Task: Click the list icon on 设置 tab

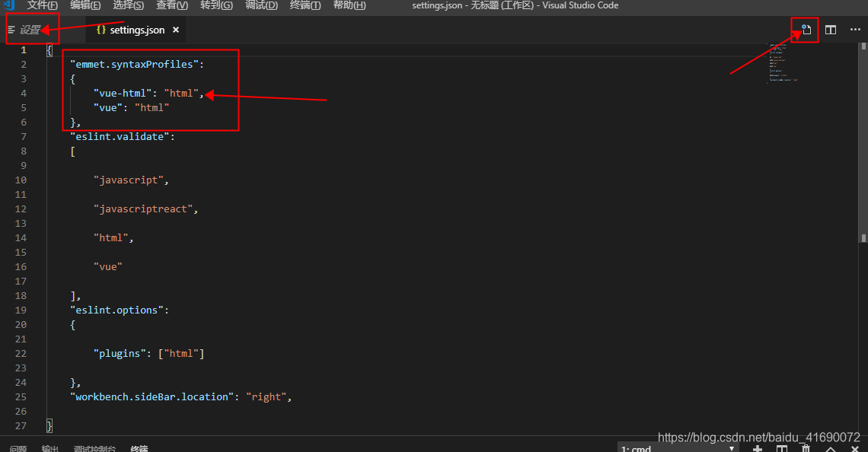Action: 11,30
